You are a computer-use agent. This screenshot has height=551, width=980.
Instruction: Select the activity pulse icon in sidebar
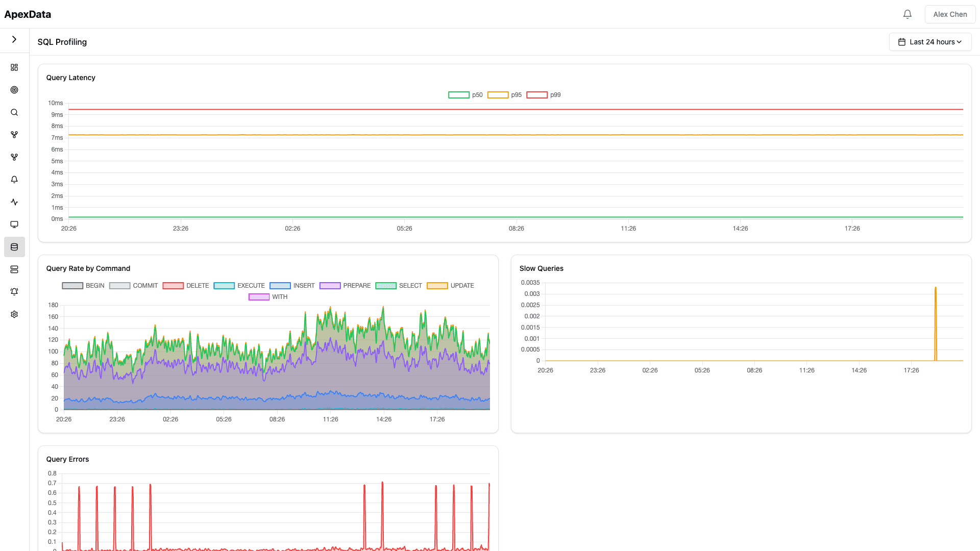point(14,202)
